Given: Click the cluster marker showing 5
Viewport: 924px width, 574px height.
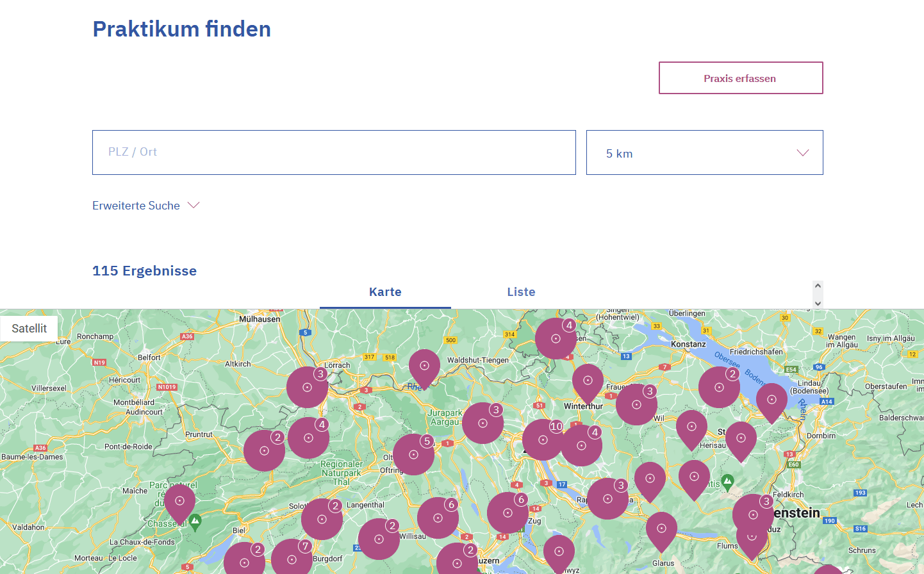Looking at the screenshot, I should [413, 454].
